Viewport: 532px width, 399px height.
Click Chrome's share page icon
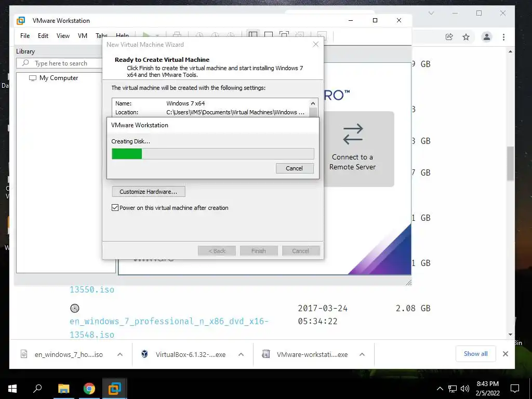pyautogui.click(x=449, y=37)
